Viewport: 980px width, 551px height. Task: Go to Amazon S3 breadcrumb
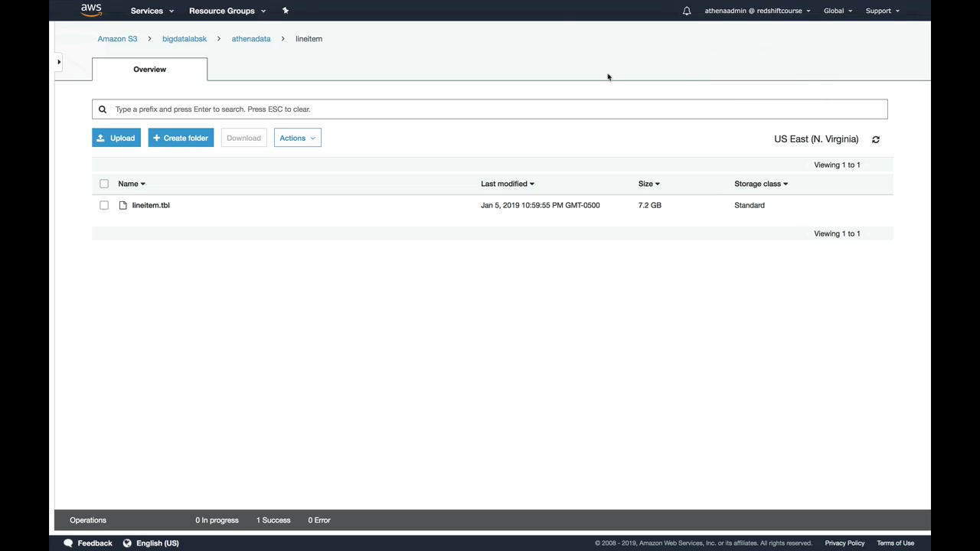point(117,38)
